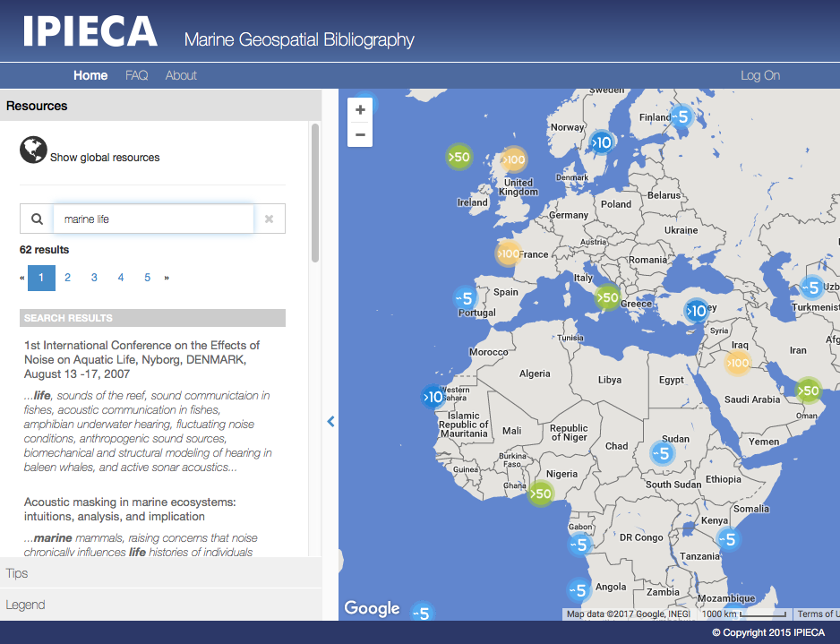Collapse the sidebar using the arrow handle
Image resolution: width=840 pixels, height=644 pixels.
tap(330, 421)
